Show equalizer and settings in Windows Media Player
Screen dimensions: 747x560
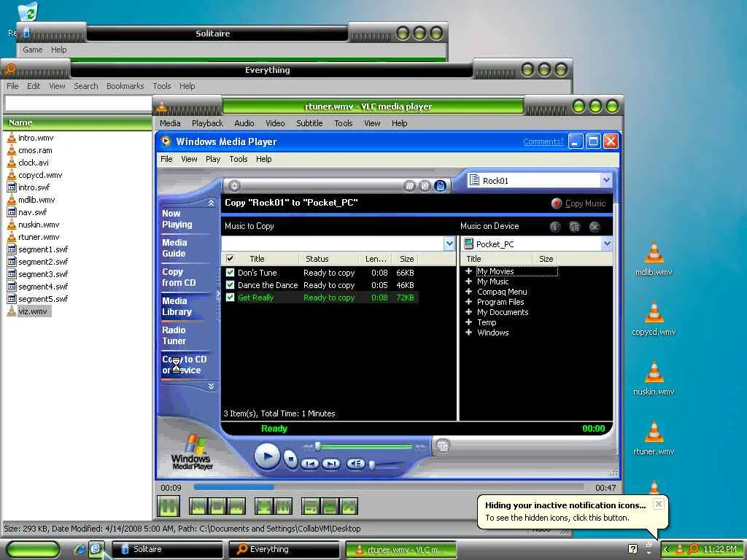click(x=425, y=186)
